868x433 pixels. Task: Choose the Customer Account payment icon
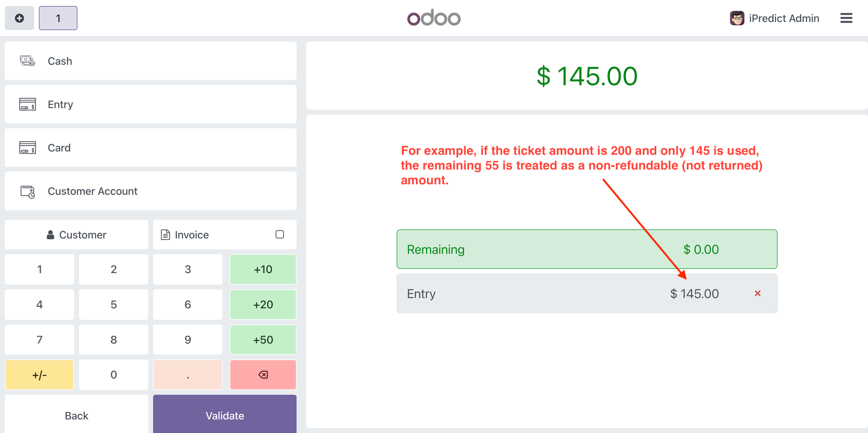click(27, 191)
